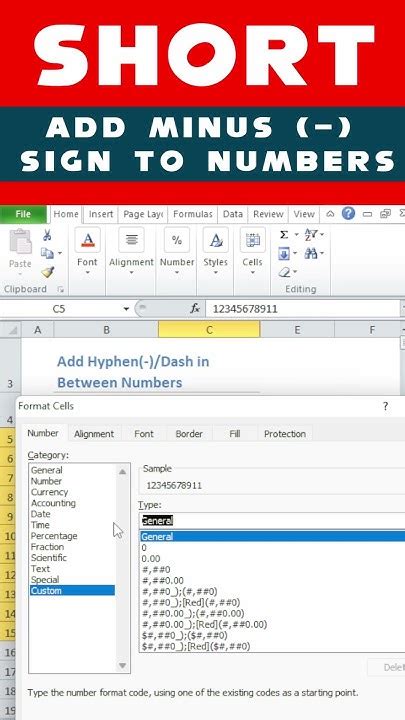Image resolution: width=405 pixels, height=720 pixels.
Task: Expand the Find & Select dropdown arrow
Action: [322, 253]
